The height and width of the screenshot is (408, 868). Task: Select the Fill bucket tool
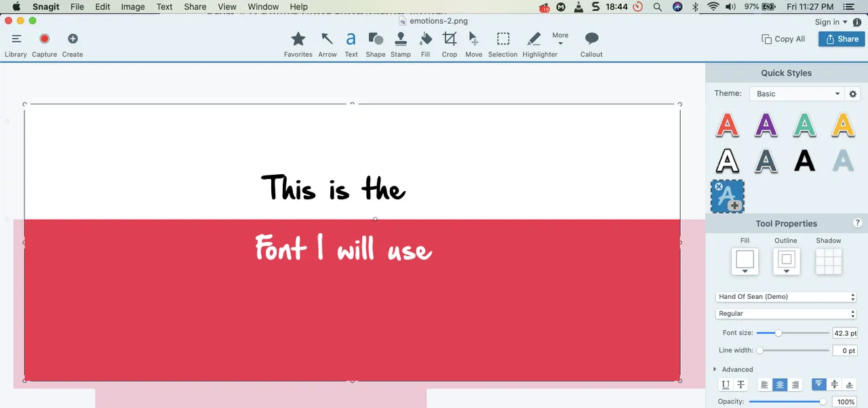(x=425, y=39)
